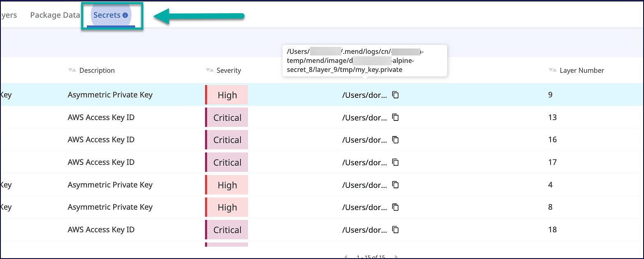
Task: Click the Critical severity badge for layer 16
Action: pyautogui.click(x=227, y=140)
